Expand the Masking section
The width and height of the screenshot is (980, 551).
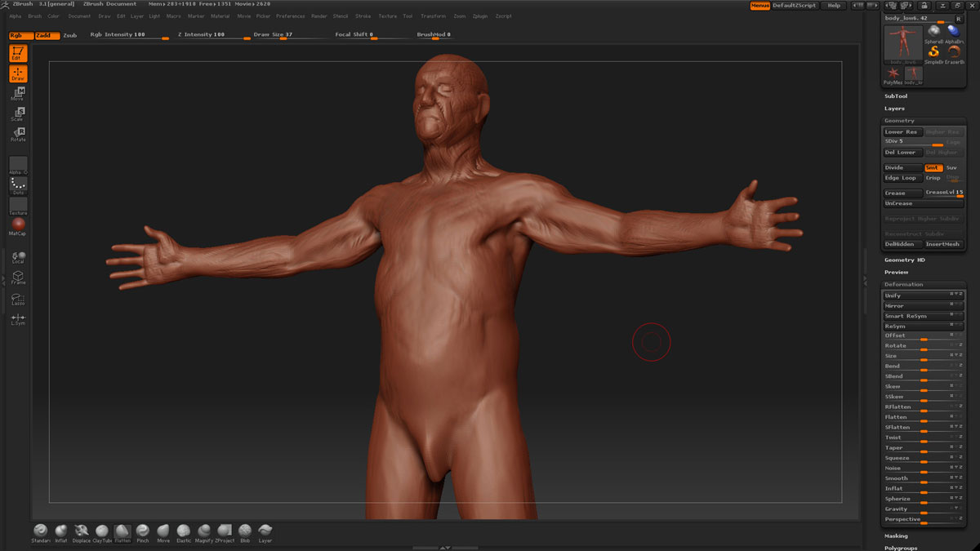(x=896, y=536)
